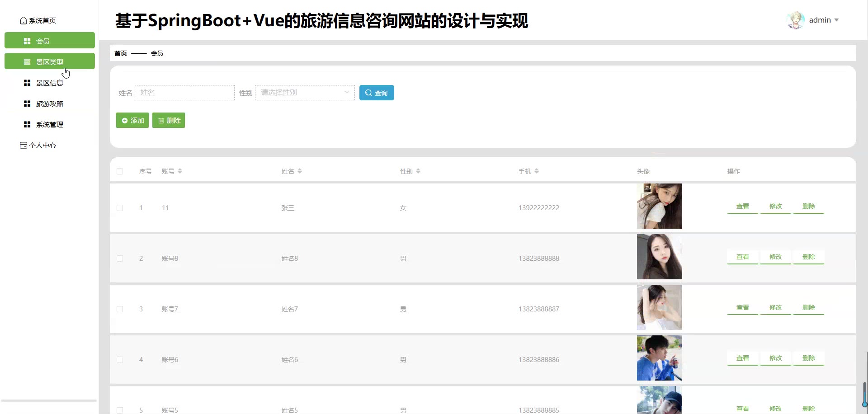
Task: Click 首页 in the breadcrumb
Action: (x=121, y=53)
